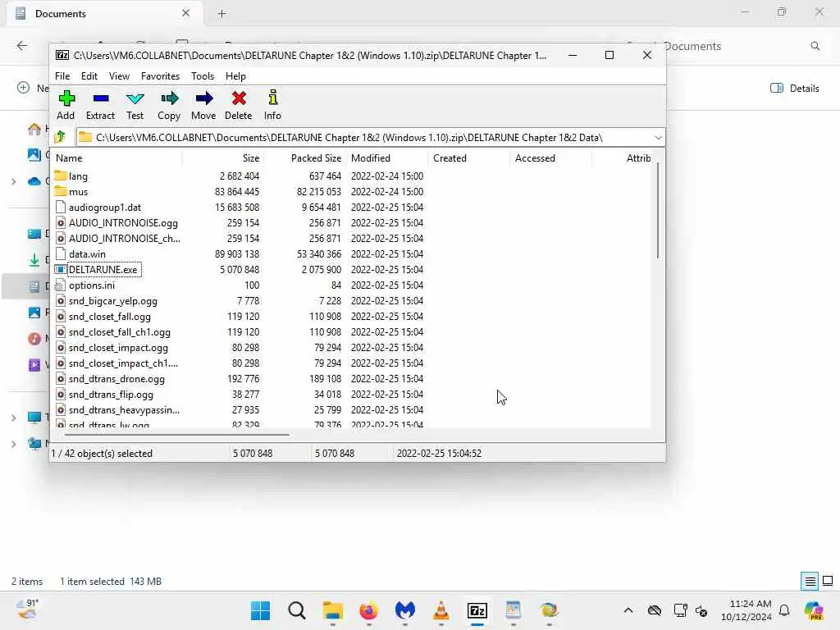The width and height of the screenshot is (840, 630).
Task: Click the Extract toolbar button
Action: coord(100,105)
